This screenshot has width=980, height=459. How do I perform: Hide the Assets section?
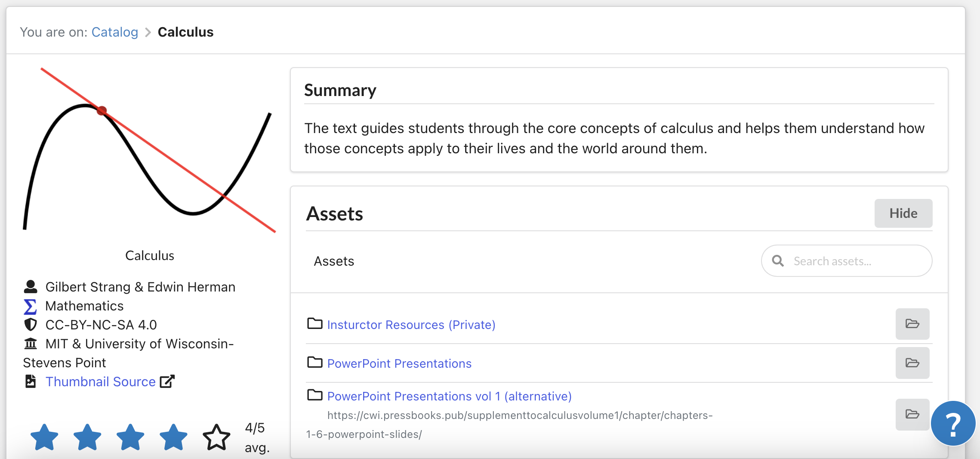(903, 213)
